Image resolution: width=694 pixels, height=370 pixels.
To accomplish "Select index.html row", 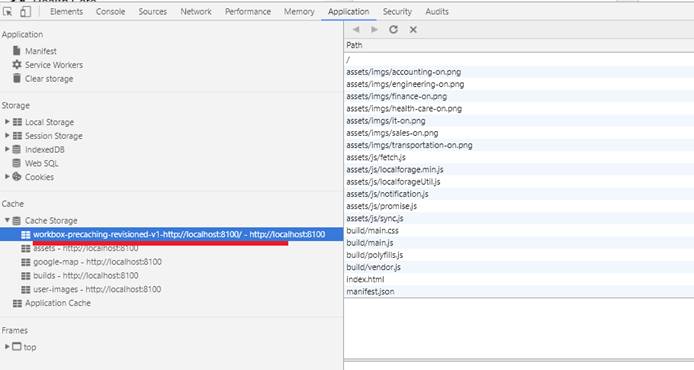I will pyautogui.click(x=519, y=279).
